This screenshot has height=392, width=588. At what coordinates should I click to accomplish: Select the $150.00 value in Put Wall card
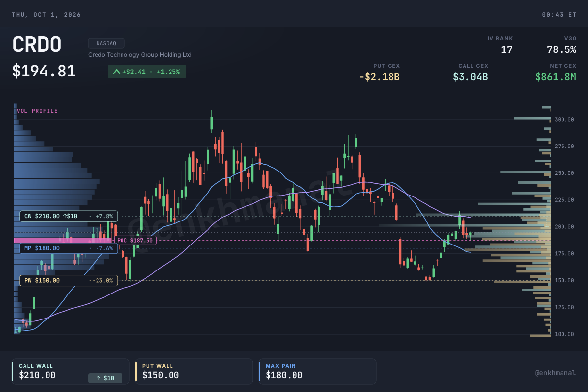click(x=161, y=375)
